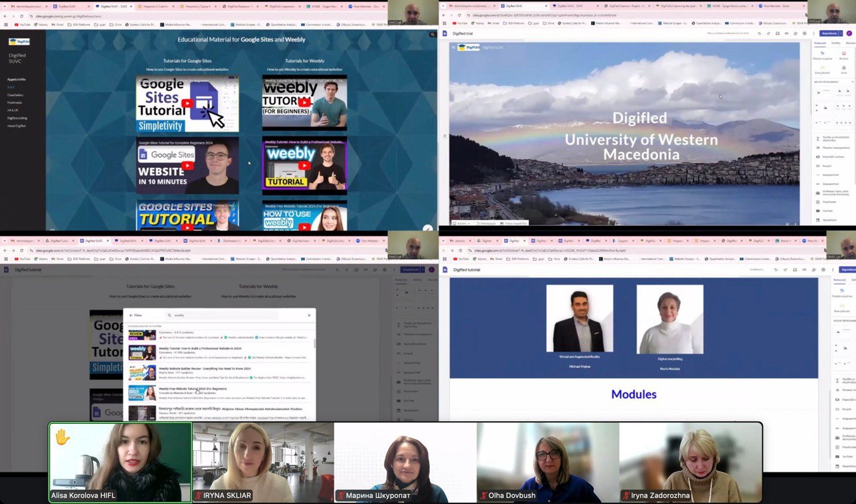
Task: Click the muted microphone icon beside Olha Dovbush
Action: (x=484, y=495)
